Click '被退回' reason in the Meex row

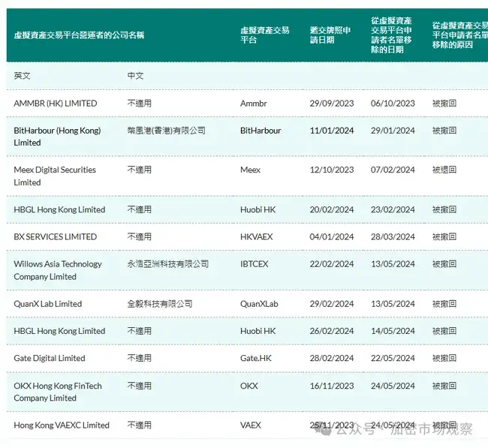point(444,170)
